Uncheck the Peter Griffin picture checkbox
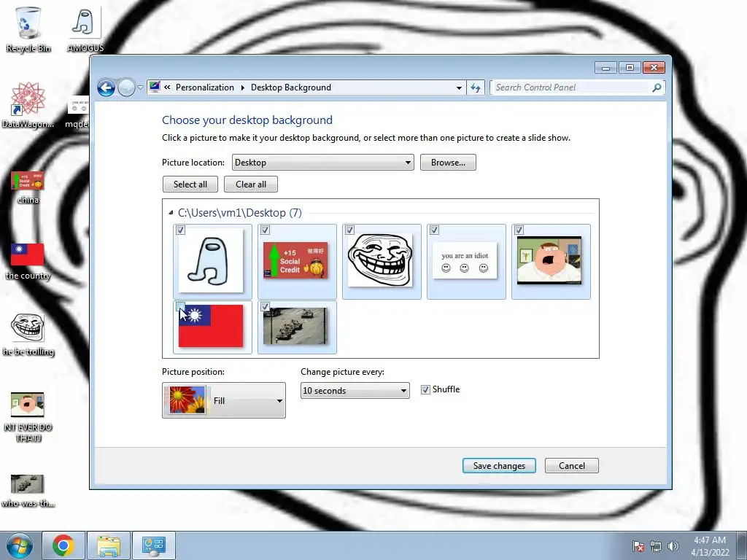The width and height of the screenshot is (747, 560). tap(519, 230)
